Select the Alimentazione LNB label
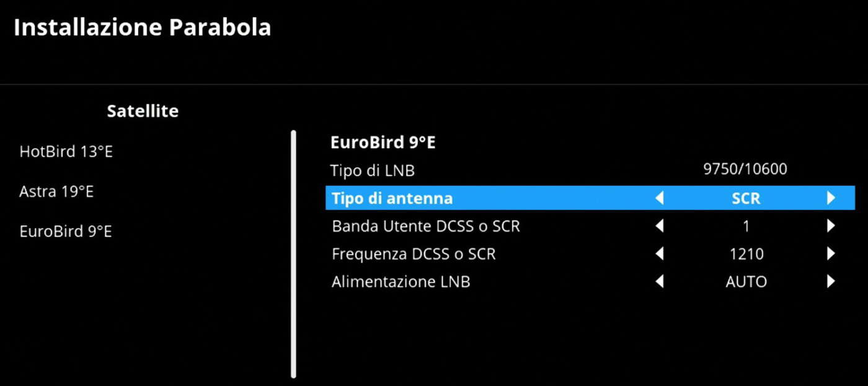Image resolution: width=868 pixels, height=386 pixels. tap(401, 282)
